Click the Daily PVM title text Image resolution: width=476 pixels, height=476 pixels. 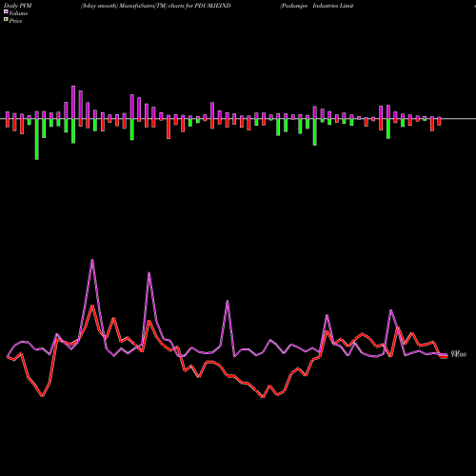tap(18, 6)
